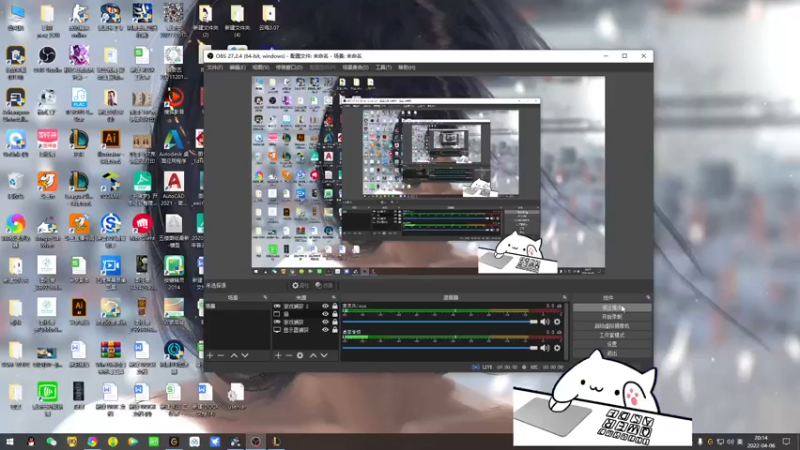Open OBS 设置 settings button
Viewport: 800px width, 450px height.
(x=612, y=344)
